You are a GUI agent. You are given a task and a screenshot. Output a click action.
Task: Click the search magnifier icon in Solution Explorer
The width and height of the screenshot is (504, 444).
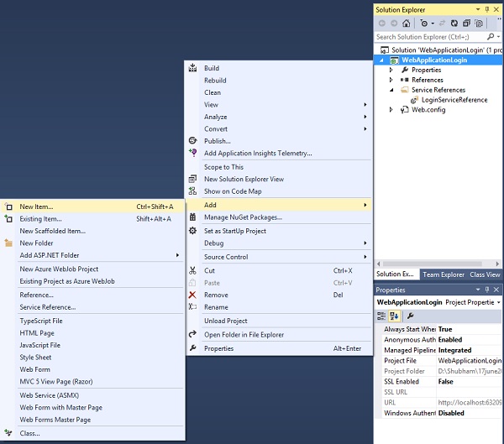point(491,37)
